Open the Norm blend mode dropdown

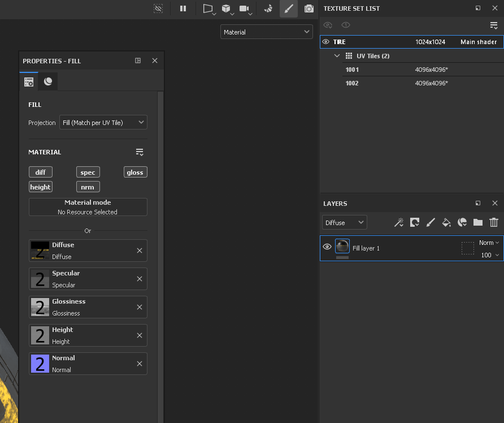(488, 242)
